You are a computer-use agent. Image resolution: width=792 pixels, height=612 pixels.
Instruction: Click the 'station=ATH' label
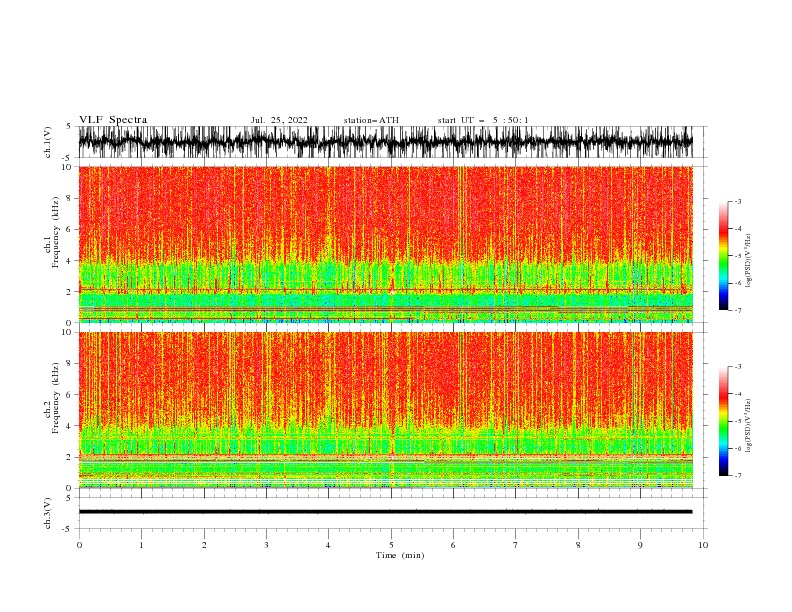371,120
